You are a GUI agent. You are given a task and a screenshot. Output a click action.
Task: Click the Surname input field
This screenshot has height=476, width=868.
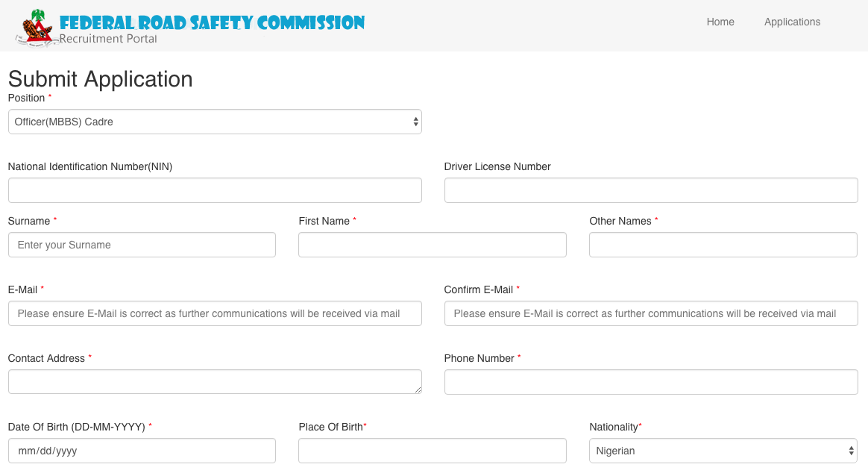(142, 245)
